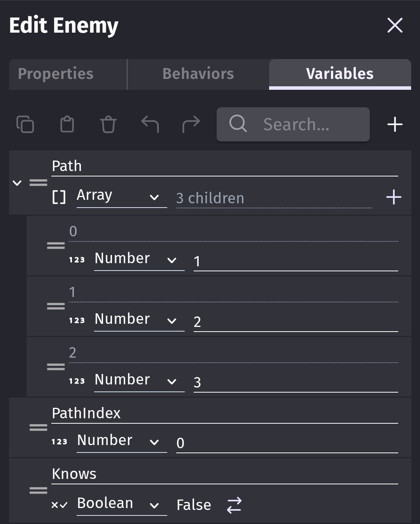Switch to the Behaviors tab

point(198,74)
